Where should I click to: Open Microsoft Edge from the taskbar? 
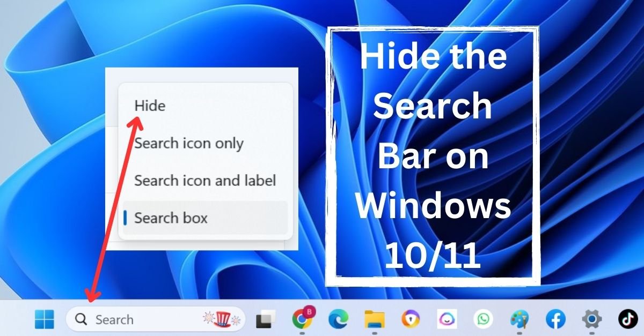click(338, 319)
